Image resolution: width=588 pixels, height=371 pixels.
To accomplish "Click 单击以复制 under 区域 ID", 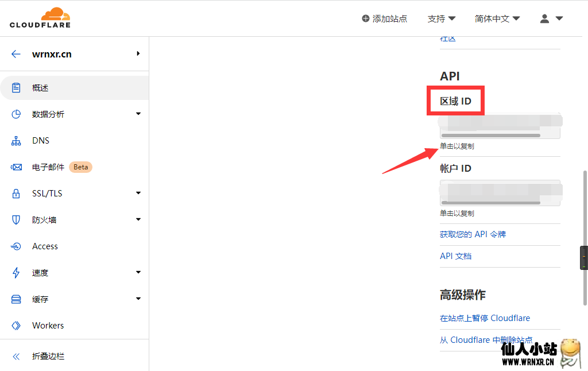I will (x=457, y=146).
